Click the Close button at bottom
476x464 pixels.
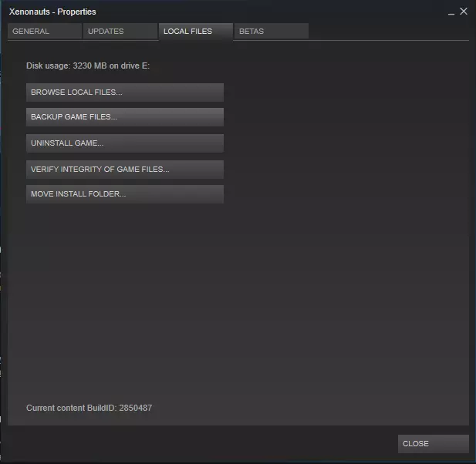click(x=434, y=444)
